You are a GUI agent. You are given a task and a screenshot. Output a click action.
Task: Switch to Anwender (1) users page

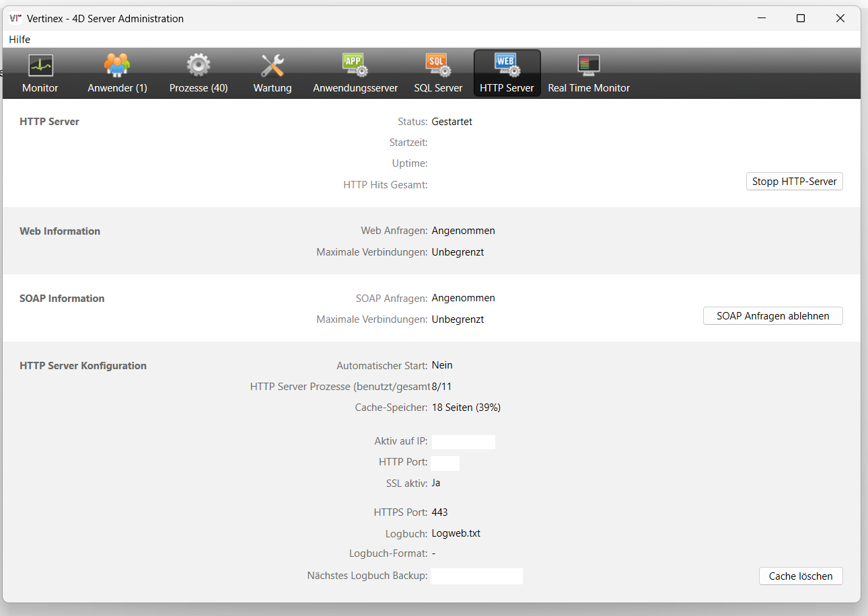pyautogui.click(x=117, y=67)
